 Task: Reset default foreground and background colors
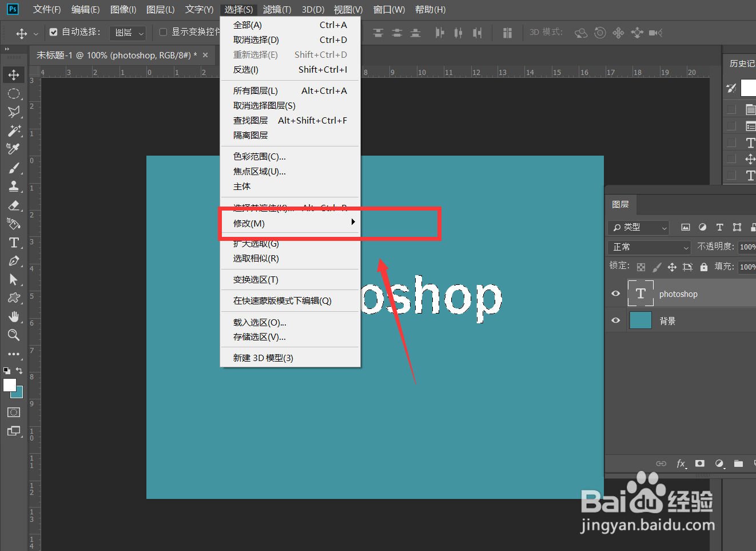point(6,371)
